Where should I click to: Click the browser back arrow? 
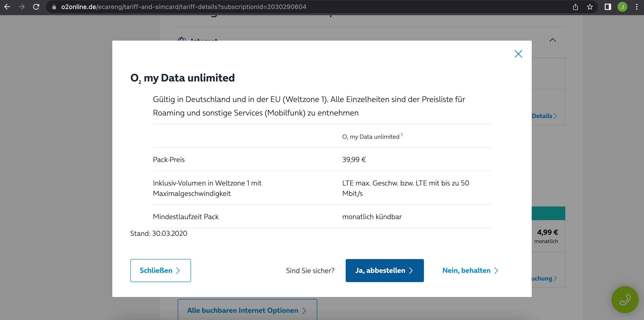(x=7, y=7)
